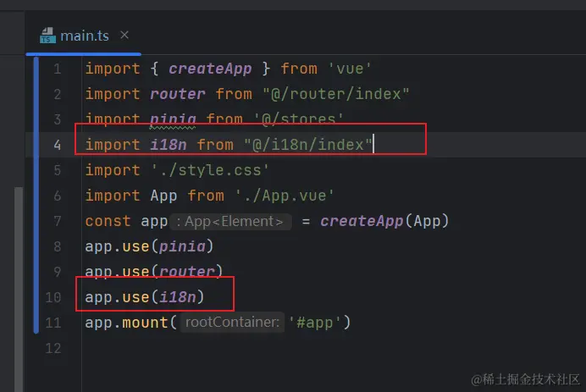
Task: Click App identifier in import on line 6
Action: pyautogui.click(x=163, y=196)
